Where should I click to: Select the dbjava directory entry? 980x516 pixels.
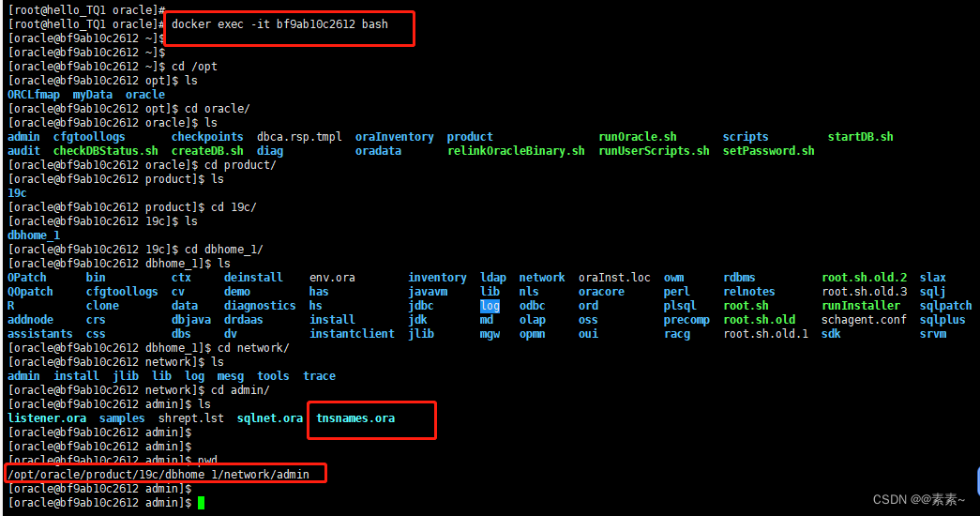pos(191,320)
